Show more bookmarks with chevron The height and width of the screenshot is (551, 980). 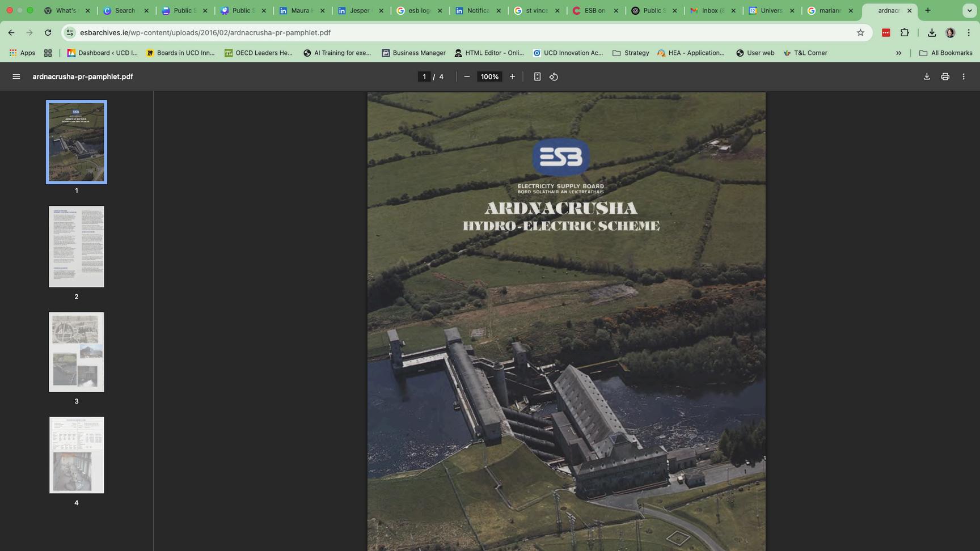(x=899, y=53)
